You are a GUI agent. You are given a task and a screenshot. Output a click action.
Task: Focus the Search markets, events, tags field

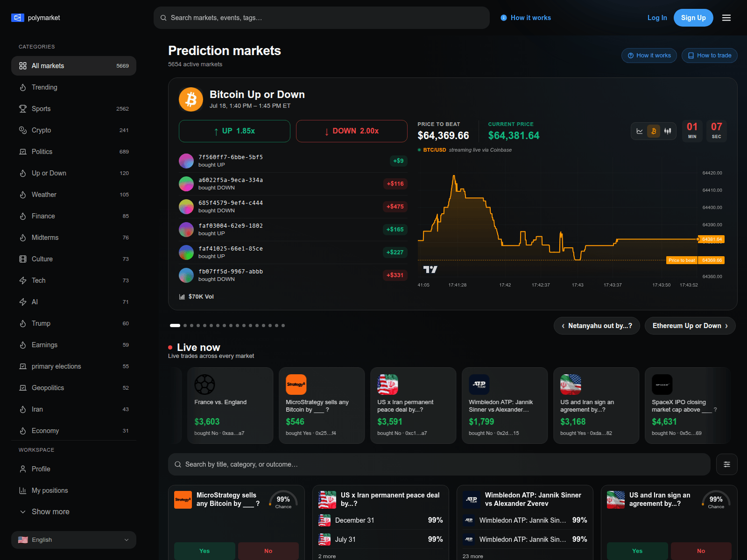(322, 18)
